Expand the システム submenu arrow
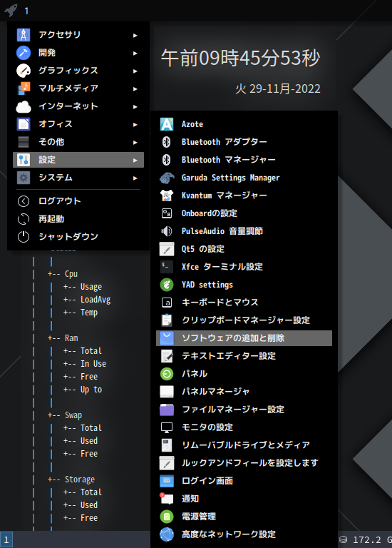Image resolution: width=392 pixels, height=548 pixels. (135, 178)
